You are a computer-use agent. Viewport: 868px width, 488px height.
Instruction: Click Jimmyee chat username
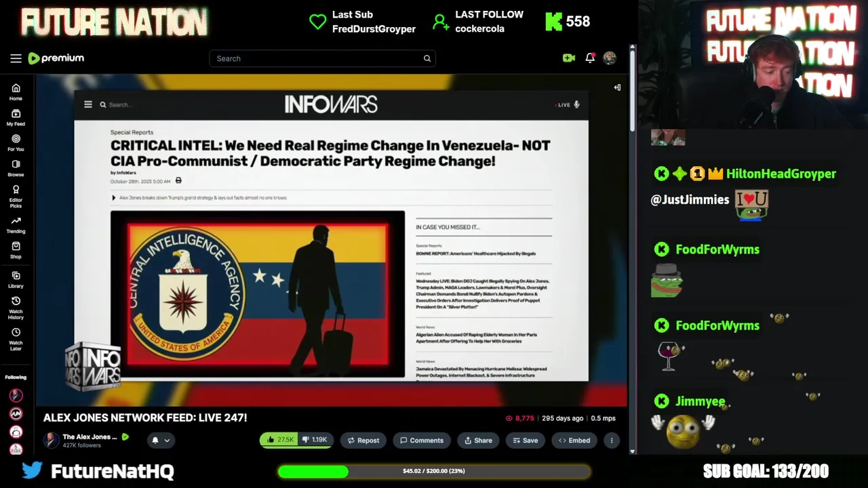(x=701, y=401)
